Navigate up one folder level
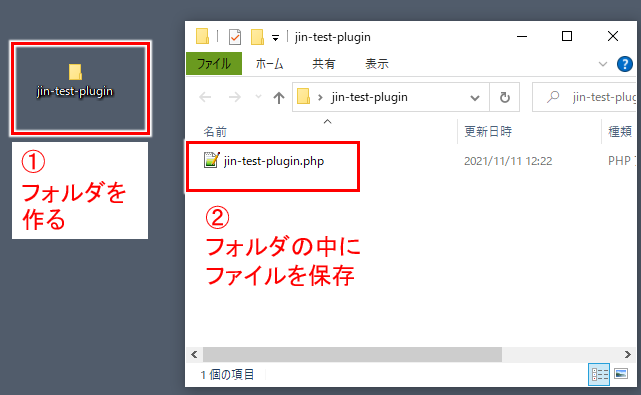This screenshot has width=641, height=395. pyautogui.click(x=279, y=97)
